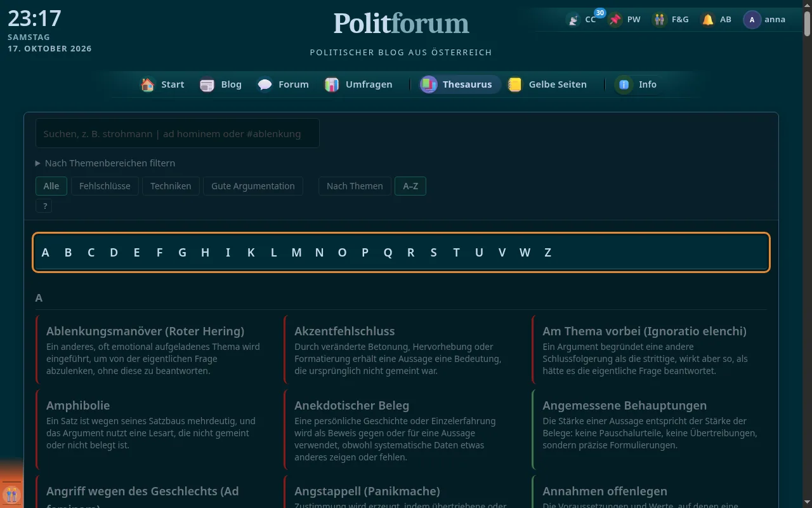Jump to letter M in alphabet bar
Screen dimensions: 812x508
(x=296, y=253)
